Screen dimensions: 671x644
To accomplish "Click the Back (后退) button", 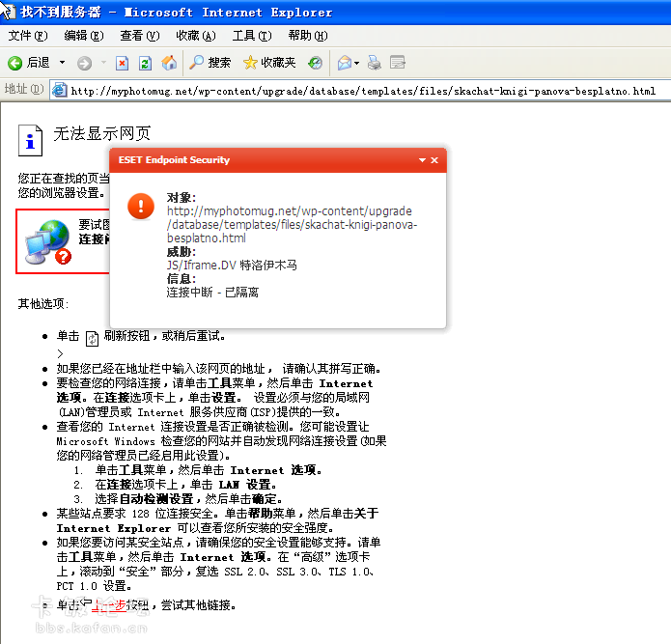I will point(29,63).
